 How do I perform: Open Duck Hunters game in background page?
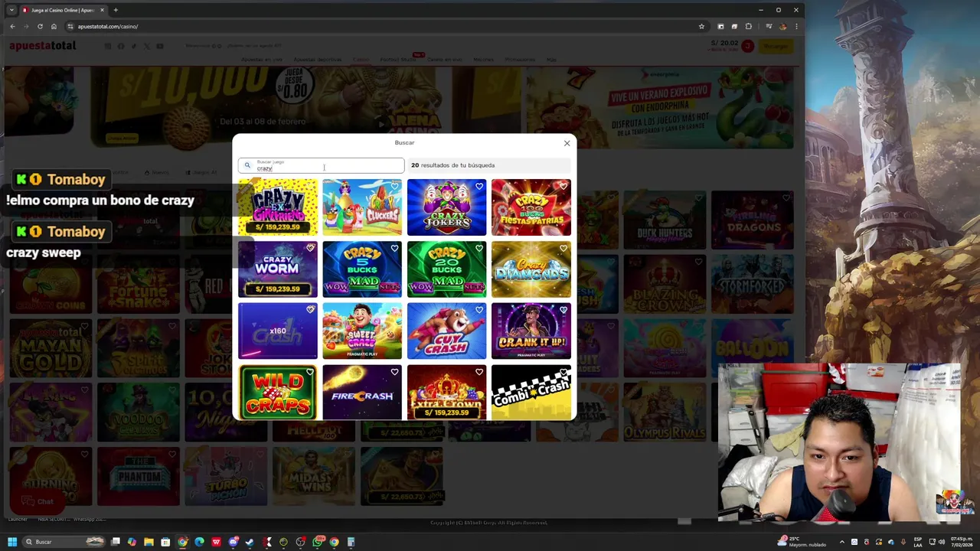(x=665, y=220)
